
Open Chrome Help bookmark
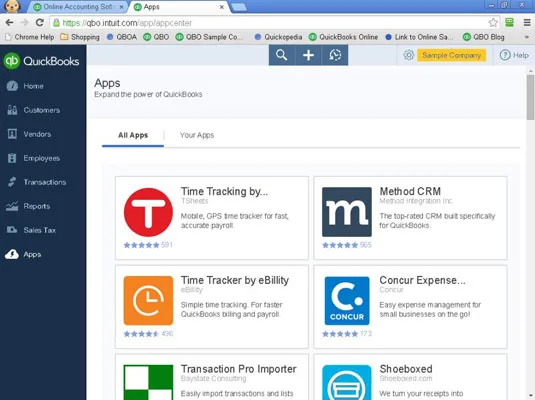tap(30, 37)
